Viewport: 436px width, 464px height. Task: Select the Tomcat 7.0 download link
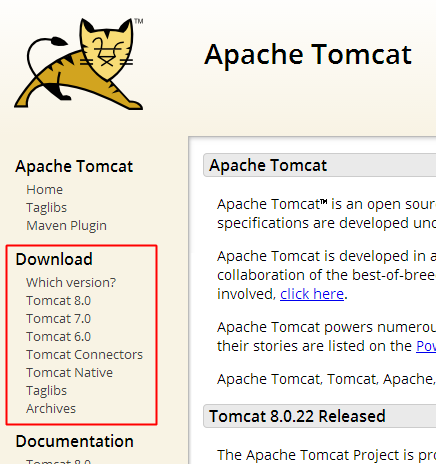coord(58,318)
